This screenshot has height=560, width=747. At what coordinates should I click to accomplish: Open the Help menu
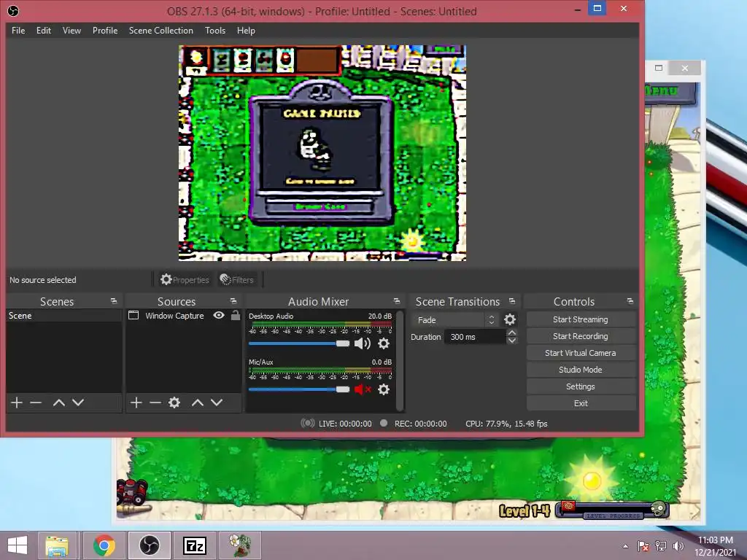coord(247,31)
